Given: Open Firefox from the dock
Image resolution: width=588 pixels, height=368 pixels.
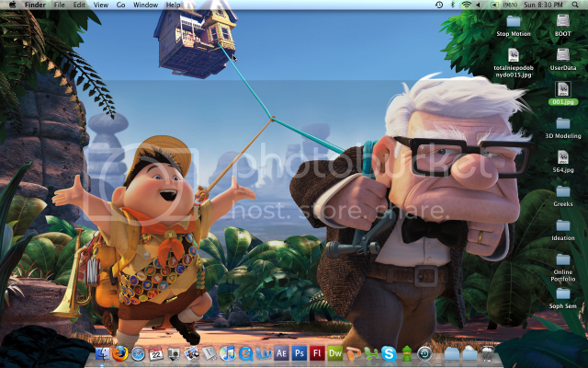Looking at the screenshot, I should pyautogui.click(x=120, y=353).
